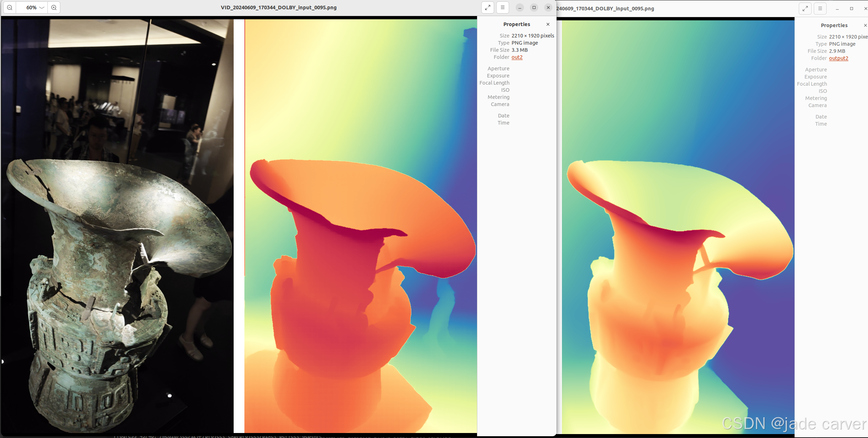Maximize the left image viewer window
Image resolution: width=868 pixels, height=438 pixels.
coord(534,7)
